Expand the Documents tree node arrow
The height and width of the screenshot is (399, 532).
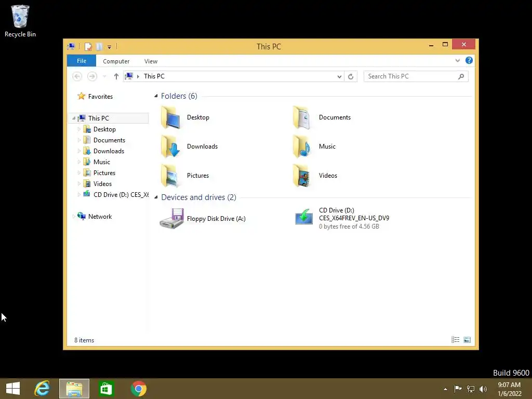pyautogui.click(x=79, y=140)
